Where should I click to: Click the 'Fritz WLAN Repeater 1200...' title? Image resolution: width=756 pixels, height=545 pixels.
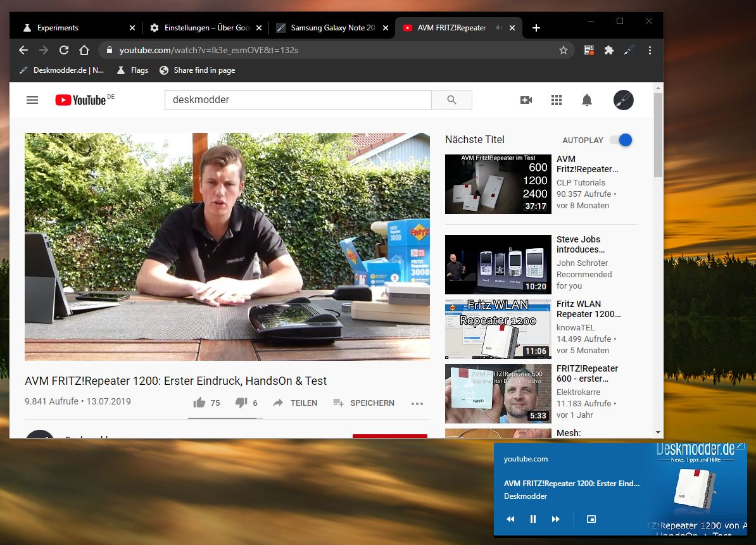coord(589,309)
